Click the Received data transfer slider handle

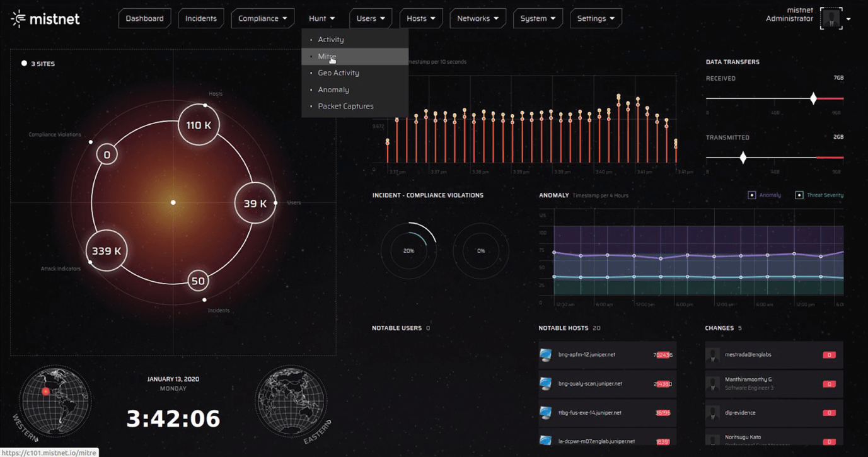tap(813, 98)
